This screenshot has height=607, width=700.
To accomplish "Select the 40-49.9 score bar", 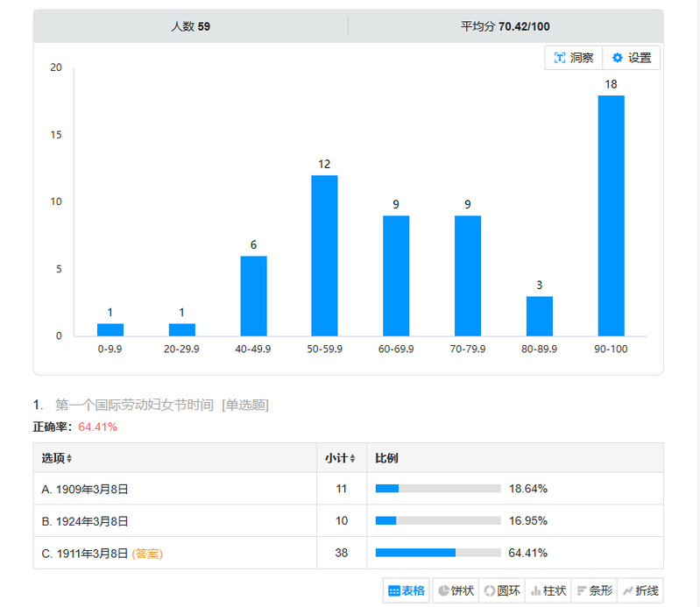I will click(x=253, y=296).
